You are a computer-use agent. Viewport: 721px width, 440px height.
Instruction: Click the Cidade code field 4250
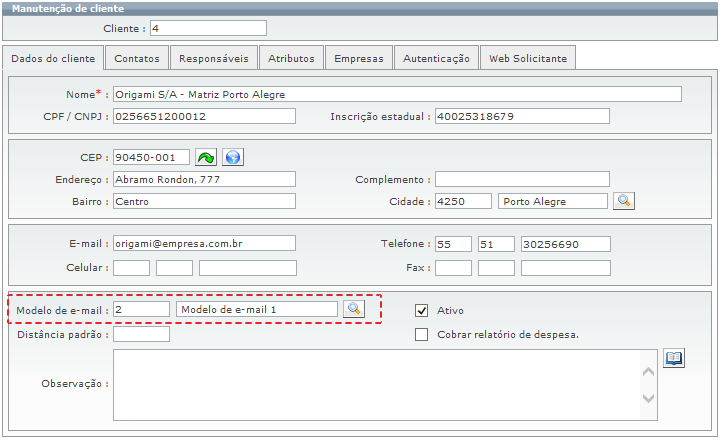pyautogui.click(x=464, y=201)
